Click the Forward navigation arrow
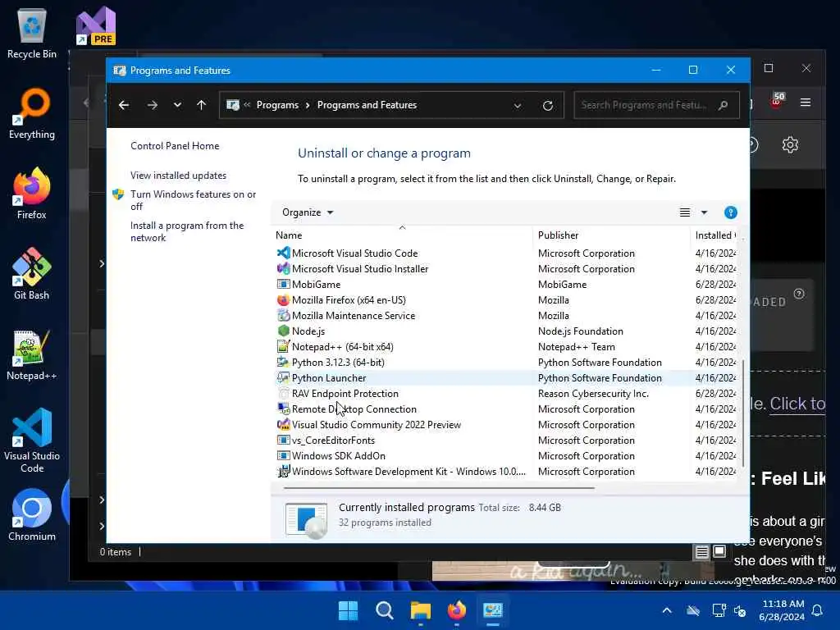The width and height of the screenshot is (840, 630). 152,105
